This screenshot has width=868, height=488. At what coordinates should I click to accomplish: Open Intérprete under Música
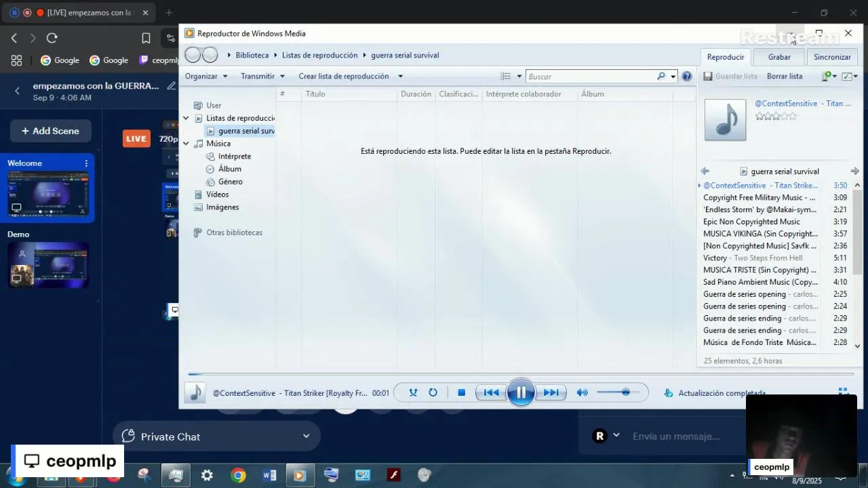229,157
